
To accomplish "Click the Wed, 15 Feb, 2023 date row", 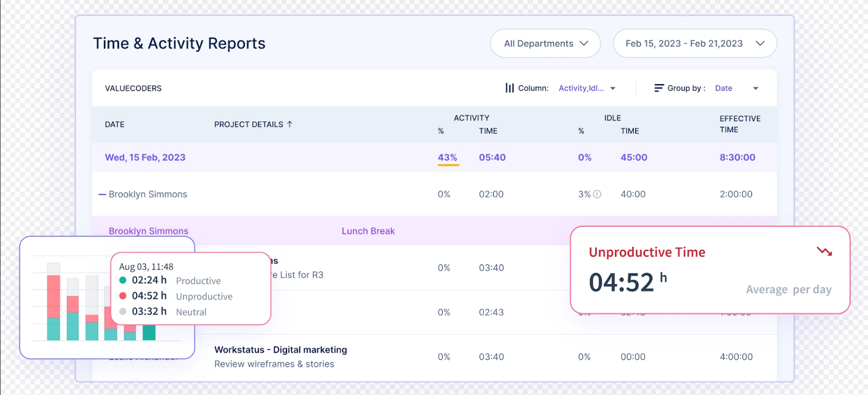I will 145,157.
